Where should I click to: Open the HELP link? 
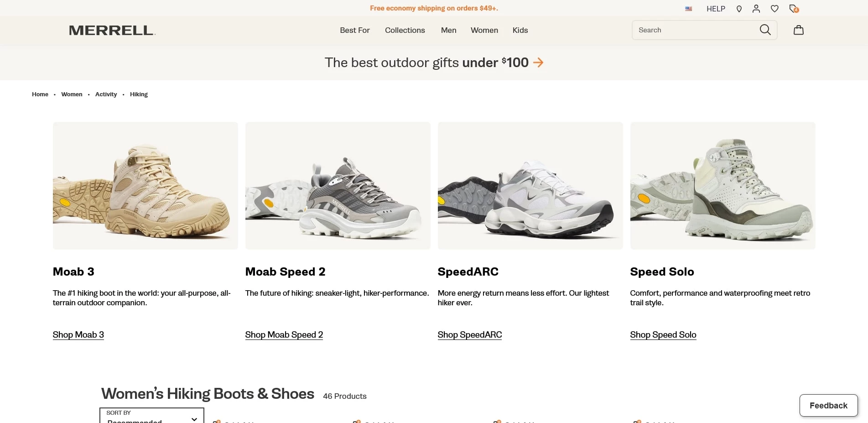[x=715, y=9]
